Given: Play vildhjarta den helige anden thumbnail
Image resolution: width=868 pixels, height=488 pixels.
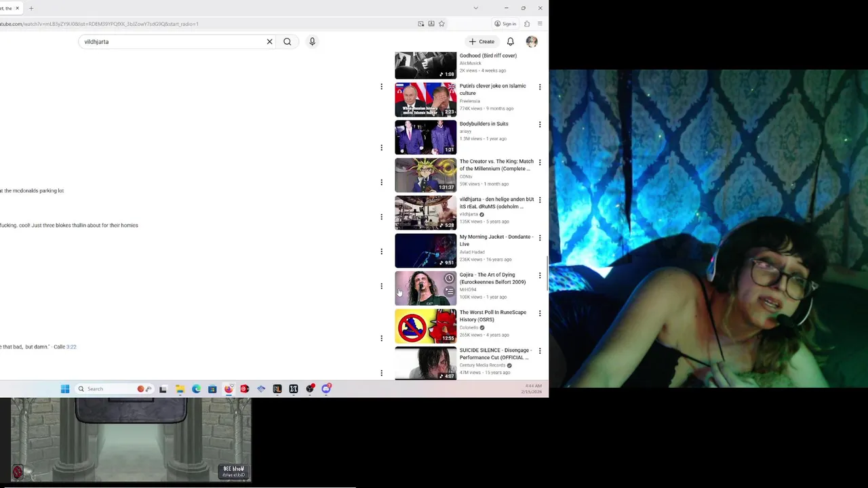Looking at the screenshot, I should [426, 213].
